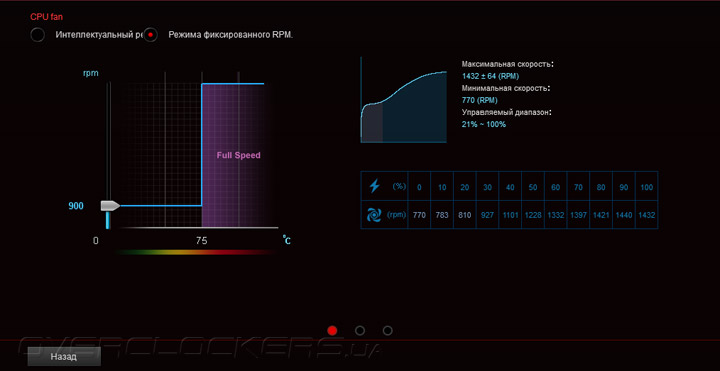This screenshot has height=371, width=720.
Task: Click the 1228 rpm table cell
Action: point(533,214)
